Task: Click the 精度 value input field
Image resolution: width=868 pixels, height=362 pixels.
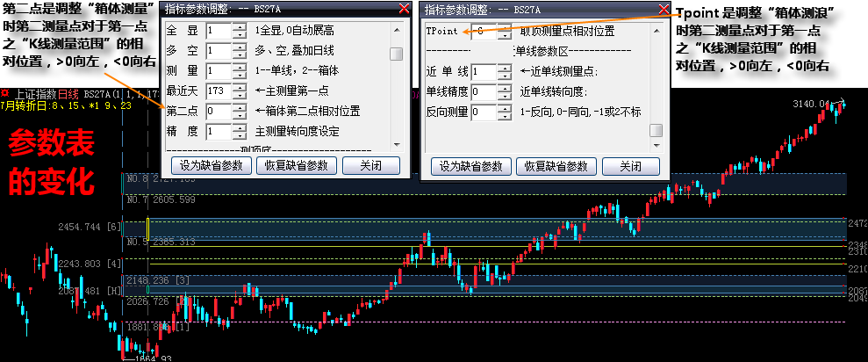Action: (219, 132)
